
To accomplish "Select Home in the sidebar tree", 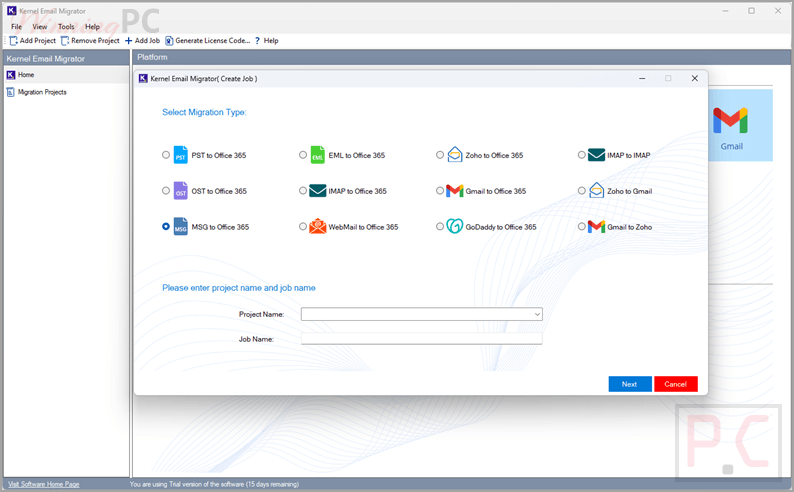I will pos(26,75).
